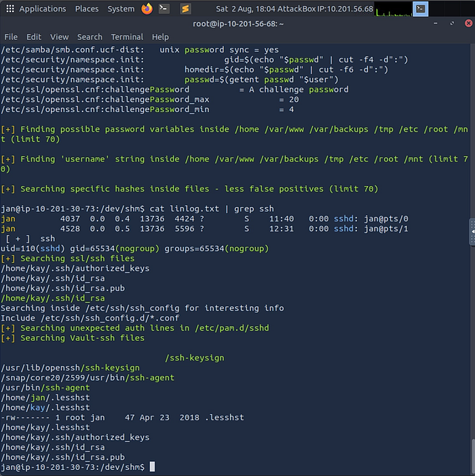Open the Places menu
Screen dimensions: 475x476
87,9
